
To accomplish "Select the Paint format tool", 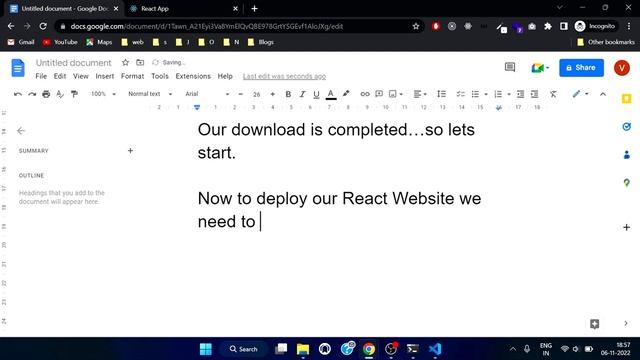I will click(x=74, y=94).
